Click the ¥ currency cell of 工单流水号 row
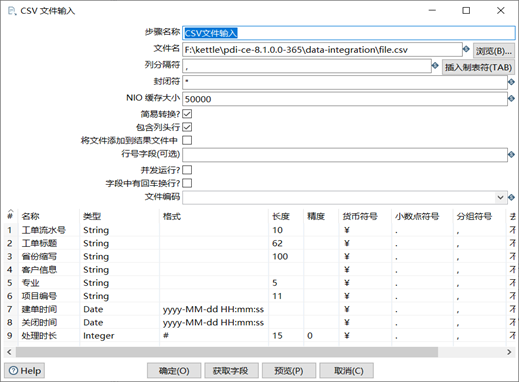 [365, 230]
